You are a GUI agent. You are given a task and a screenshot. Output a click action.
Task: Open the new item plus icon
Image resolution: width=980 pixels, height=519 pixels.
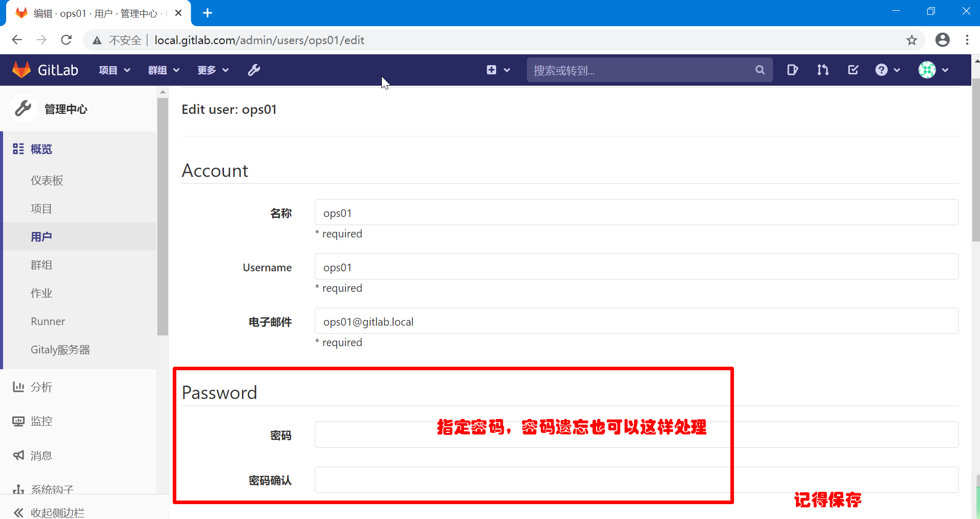tap(492, 70)
